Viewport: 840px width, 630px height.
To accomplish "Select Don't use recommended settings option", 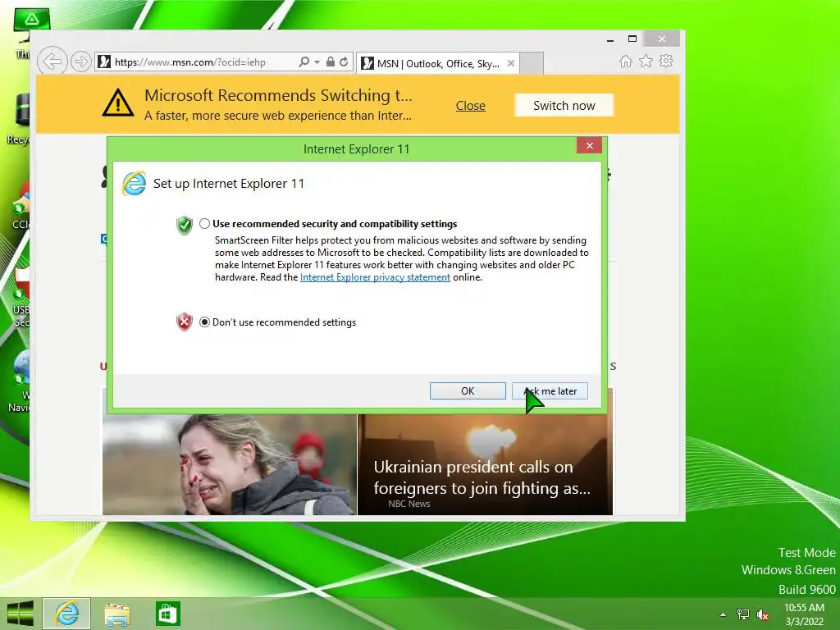I will pos(204,322).
